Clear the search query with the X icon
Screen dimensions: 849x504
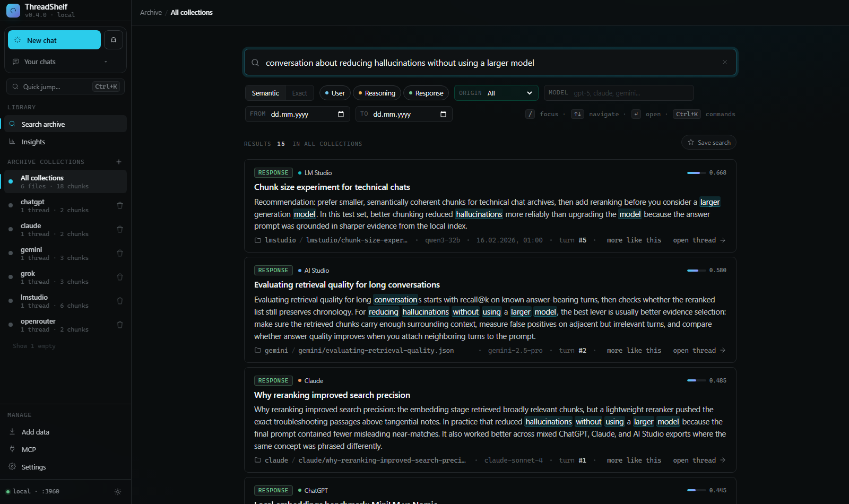pos(725,62)
